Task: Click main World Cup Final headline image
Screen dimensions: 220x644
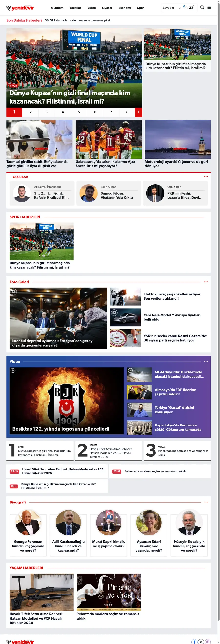Action: [x=74, y=67]
